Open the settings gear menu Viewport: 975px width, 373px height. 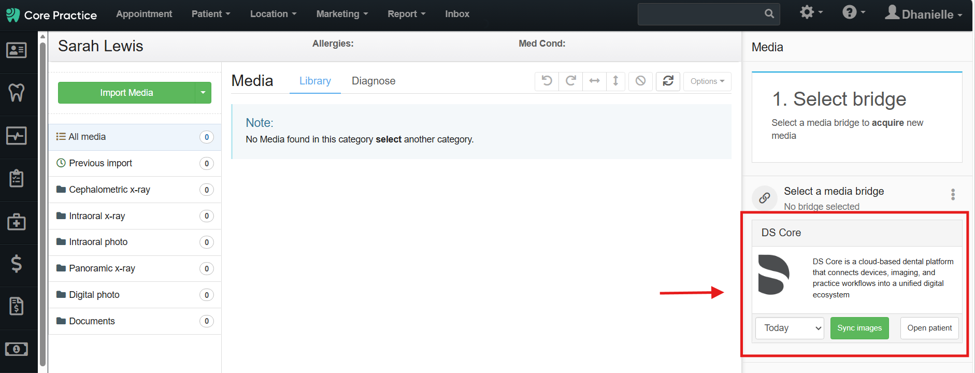pos(811,12)
